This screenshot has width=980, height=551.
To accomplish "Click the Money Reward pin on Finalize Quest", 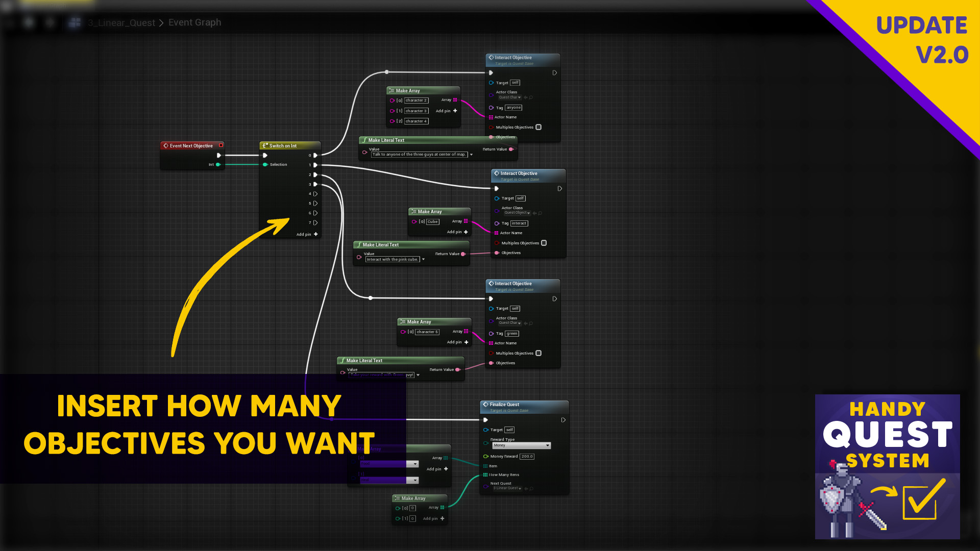I will [486, 456].
